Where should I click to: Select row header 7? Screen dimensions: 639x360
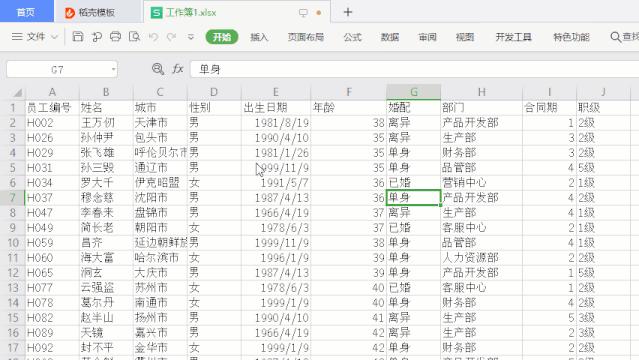click(x=13, y=198)
